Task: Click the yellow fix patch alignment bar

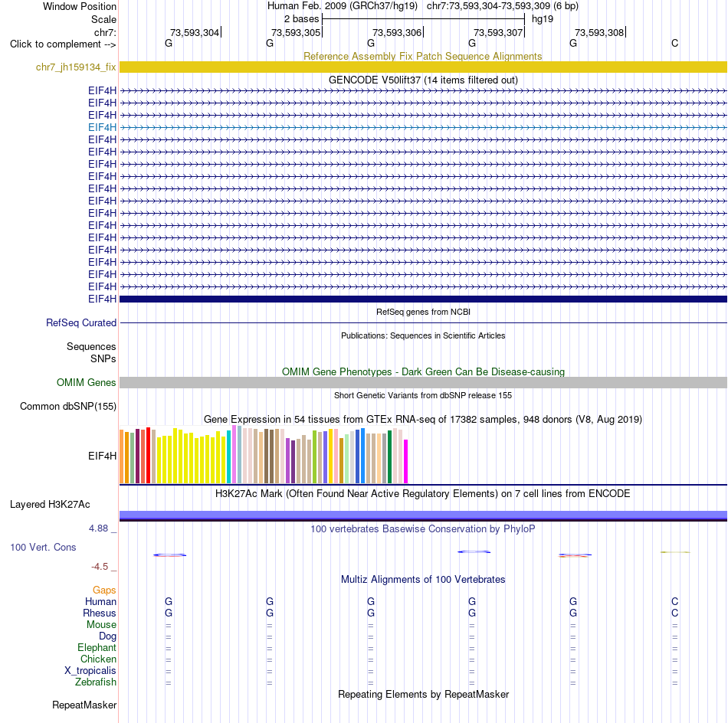Action: [x=423, y=67]
